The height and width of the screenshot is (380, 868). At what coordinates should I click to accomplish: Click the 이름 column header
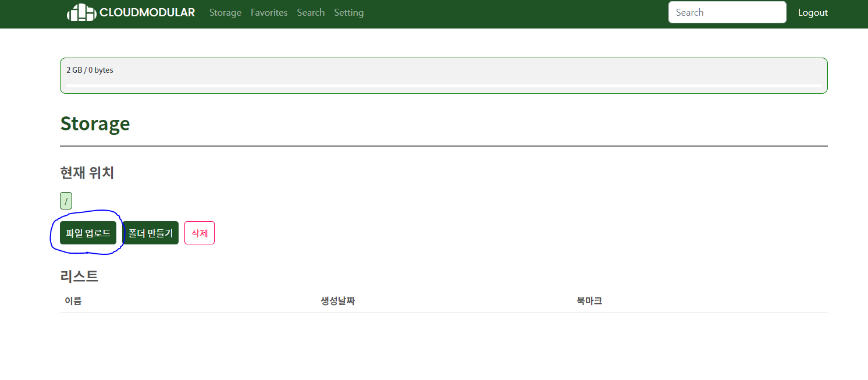click(73, 301)
